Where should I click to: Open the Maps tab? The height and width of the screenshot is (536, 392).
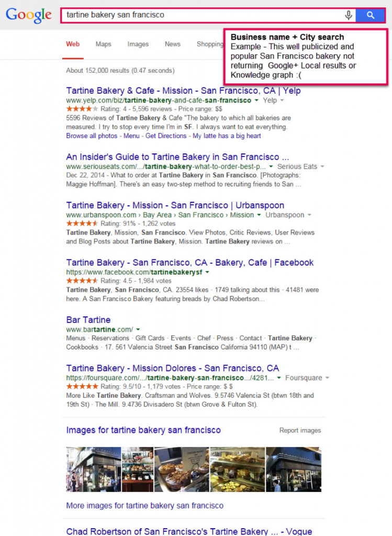tap(103, 44)
